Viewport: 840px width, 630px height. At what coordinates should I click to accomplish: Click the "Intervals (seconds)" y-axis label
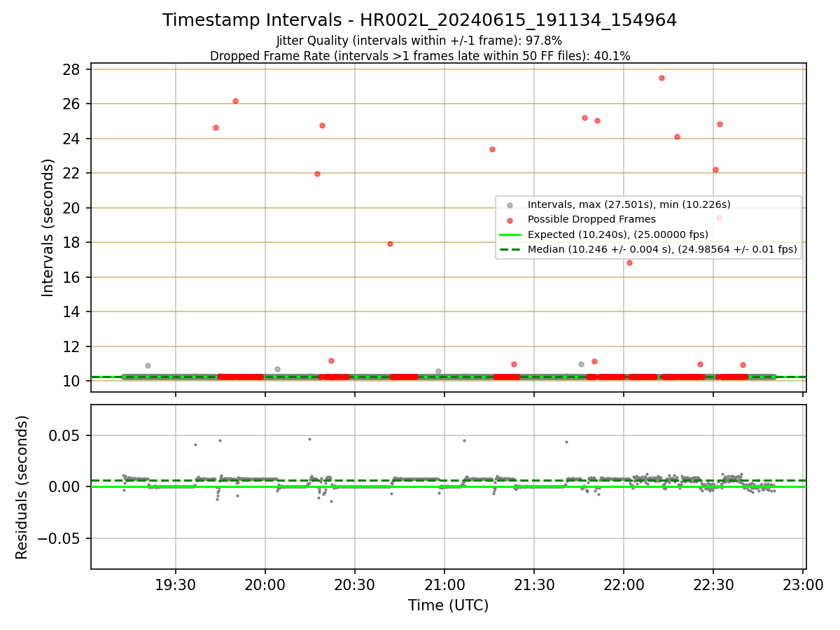[48, 227]
